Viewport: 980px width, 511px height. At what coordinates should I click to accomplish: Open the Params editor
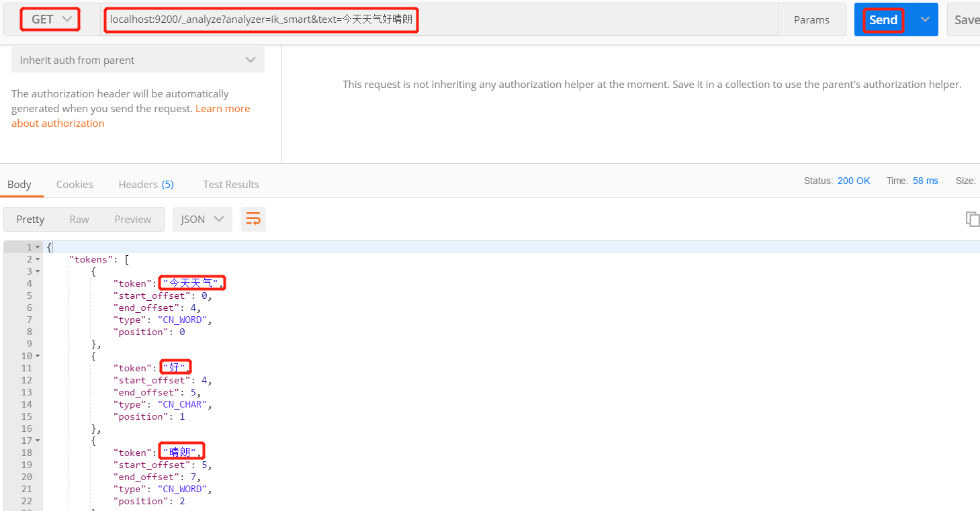pyautogui.click(x=811, y=20)
